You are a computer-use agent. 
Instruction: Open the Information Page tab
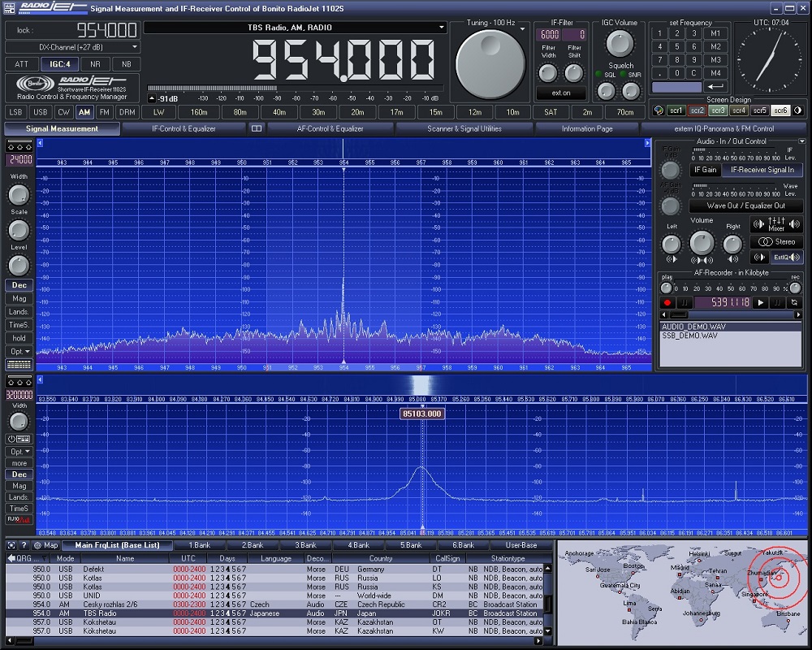tap(587, 128)
